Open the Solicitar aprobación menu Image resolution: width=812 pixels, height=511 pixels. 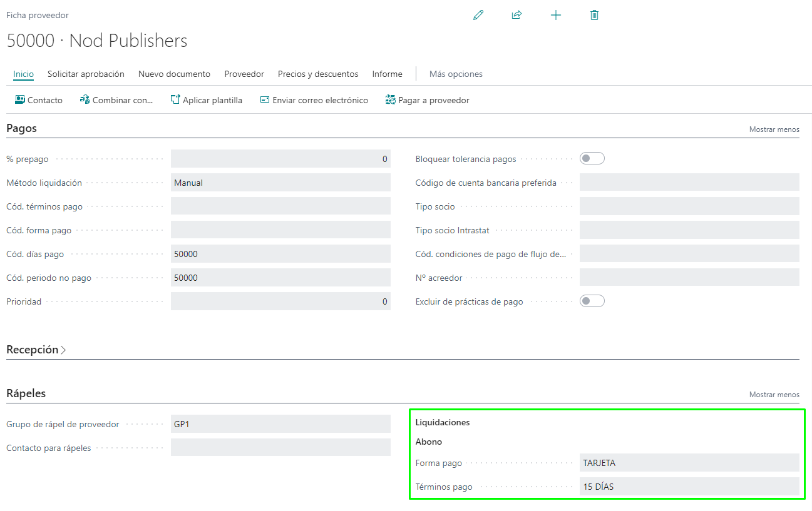[x=86, y=74]
